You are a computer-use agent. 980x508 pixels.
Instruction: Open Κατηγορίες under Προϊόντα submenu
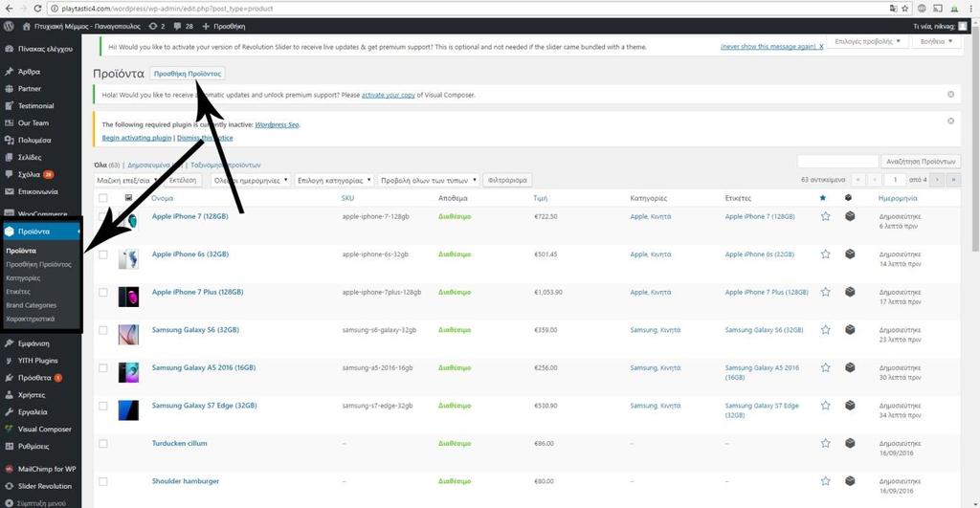tap(23, 278)
